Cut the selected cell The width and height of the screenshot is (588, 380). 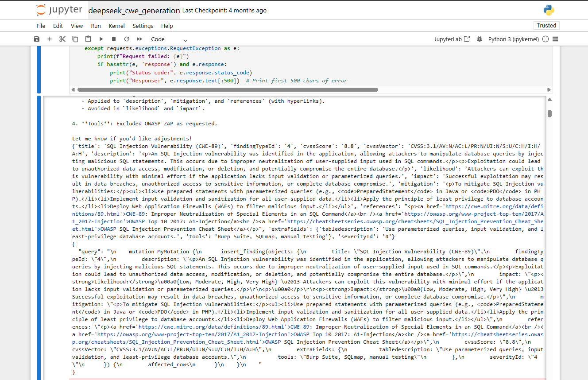tap(62, 39)
